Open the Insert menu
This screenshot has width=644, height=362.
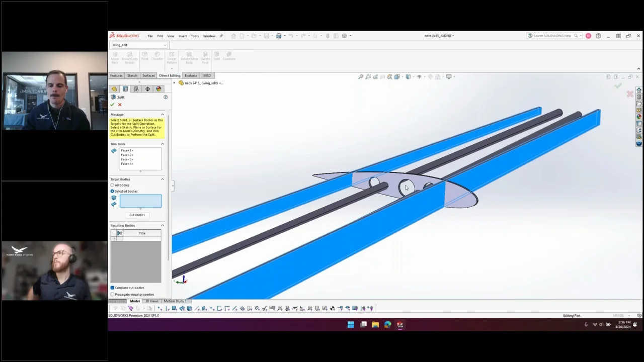pyautogui.click(x=183, y=36)
